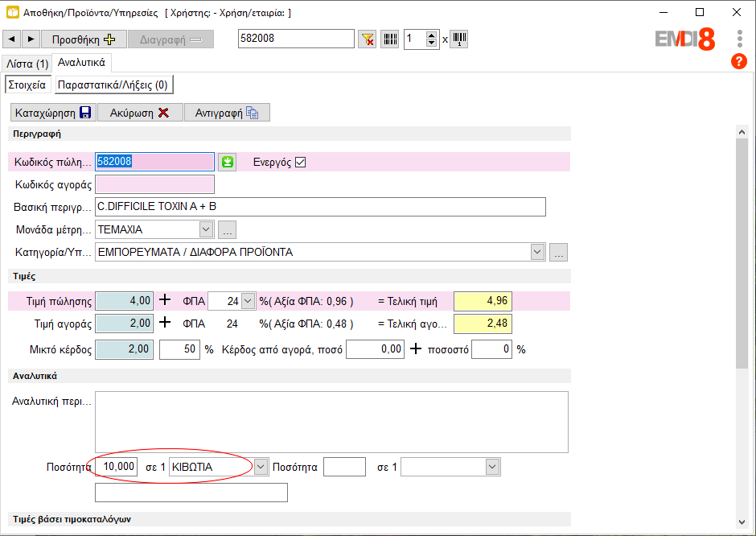Open the Στοιχεία sub-tab
This screenshot has width=756, height=536.
coord(27,85)
